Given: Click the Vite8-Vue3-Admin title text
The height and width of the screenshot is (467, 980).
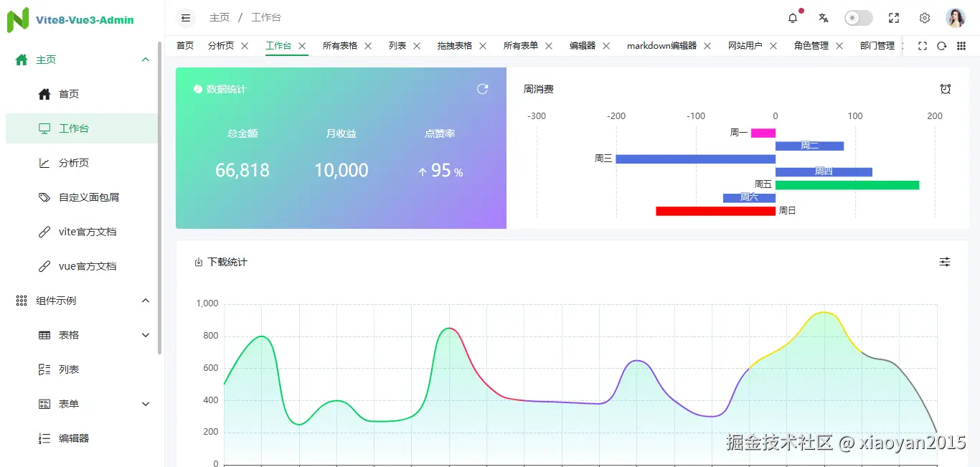Looking at the screenshot, I should pyautogui.click(x=85, y=20).
